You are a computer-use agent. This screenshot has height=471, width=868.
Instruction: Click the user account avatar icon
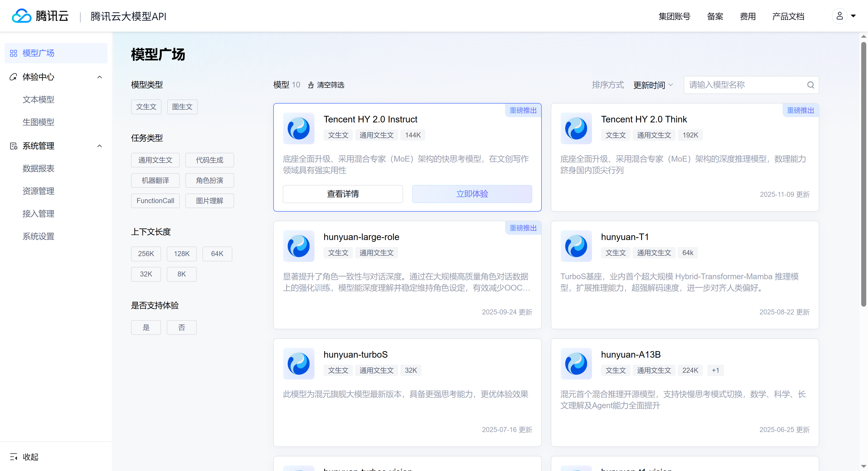839,16
